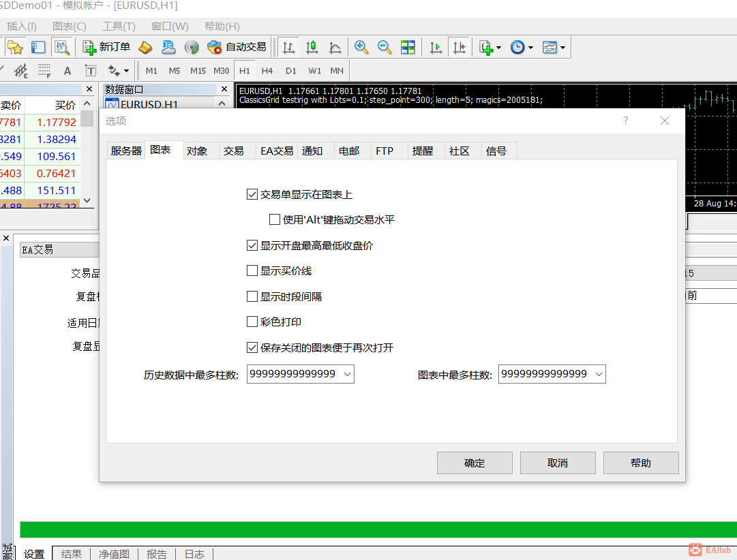
Task: Select candlestick chart mode icon
Action: [x=312, y=47]
